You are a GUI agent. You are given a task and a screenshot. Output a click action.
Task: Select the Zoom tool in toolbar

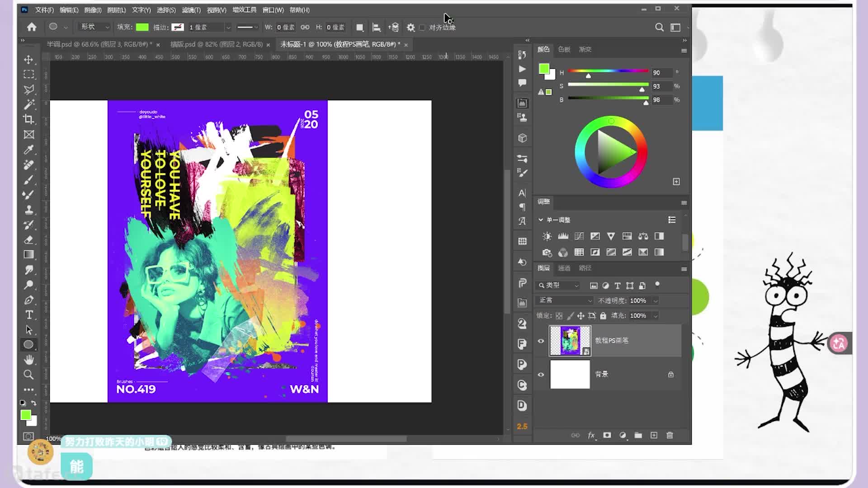pos(29,375)
